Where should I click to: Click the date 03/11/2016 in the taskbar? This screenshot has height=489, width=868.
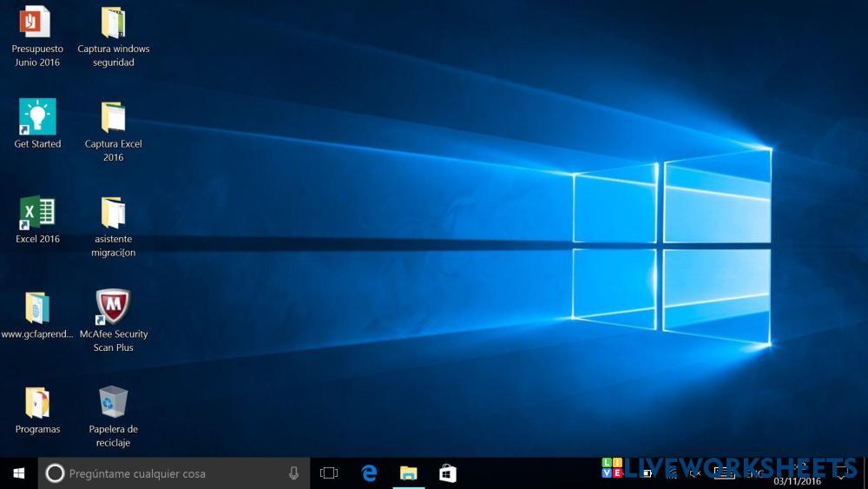pos(797,481)
